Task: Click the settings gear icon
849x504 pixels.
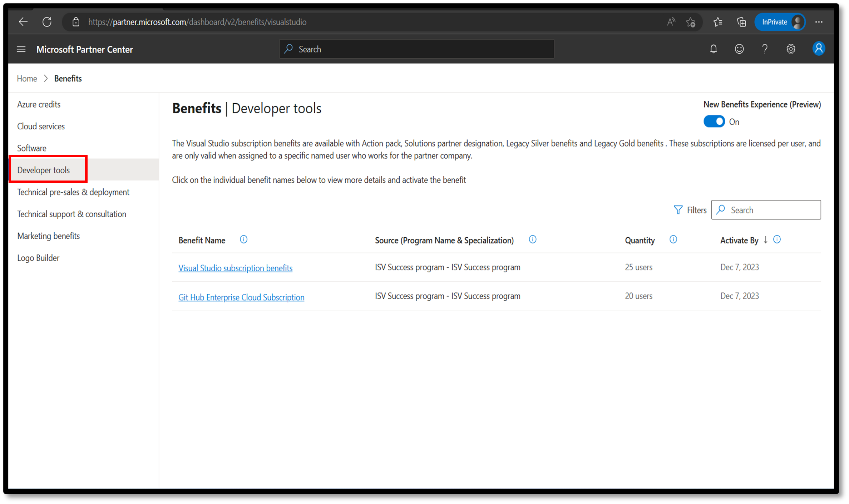Action: 791,49
